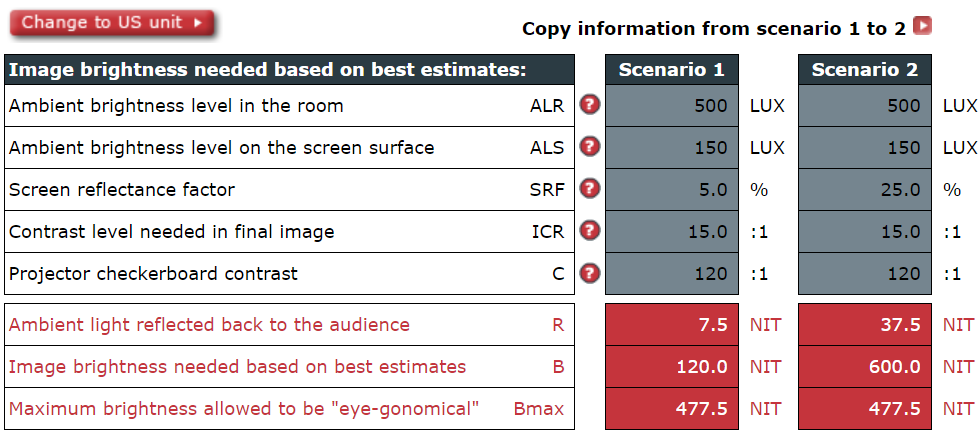Click Scenario 2 screen reflectance 25.0 field
The width and height of the screenshot is (979, 438).
(x=865, y=190)
